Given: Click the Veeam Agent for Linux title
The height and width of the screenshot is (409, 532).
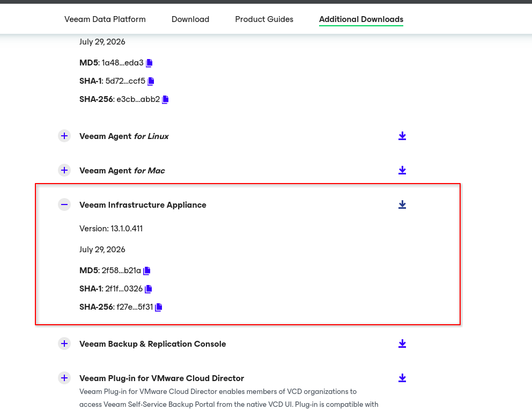Looking at the screenshot, I should pos(124,136).
